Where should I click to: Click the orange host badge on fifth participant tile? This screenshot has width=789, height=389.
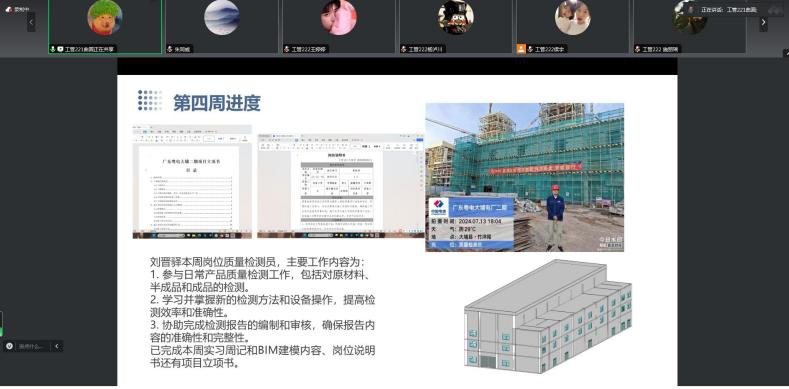(x=521, y=49)
